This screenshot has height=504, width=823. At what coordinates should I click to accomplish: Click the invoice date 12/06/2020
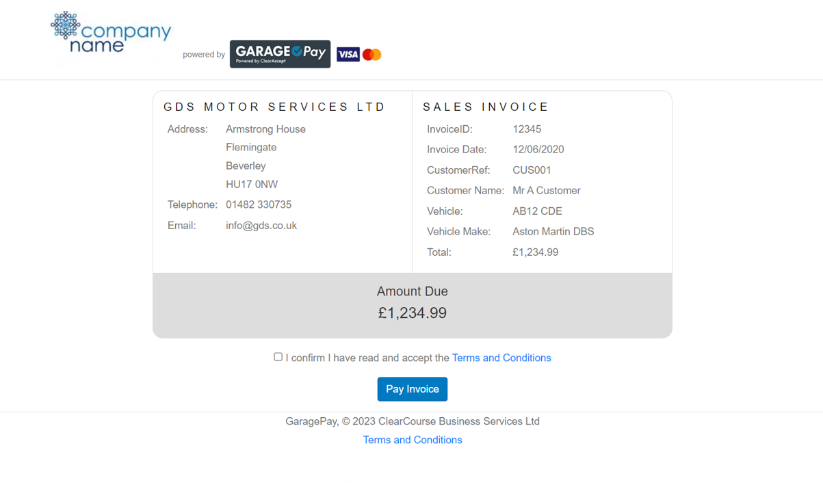[x=538, y=150]
